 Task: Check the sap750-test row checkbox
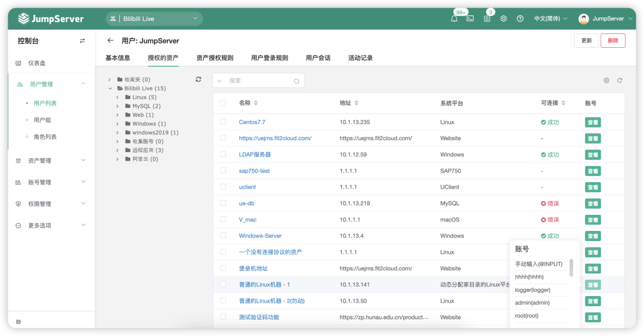coord(223,170)
